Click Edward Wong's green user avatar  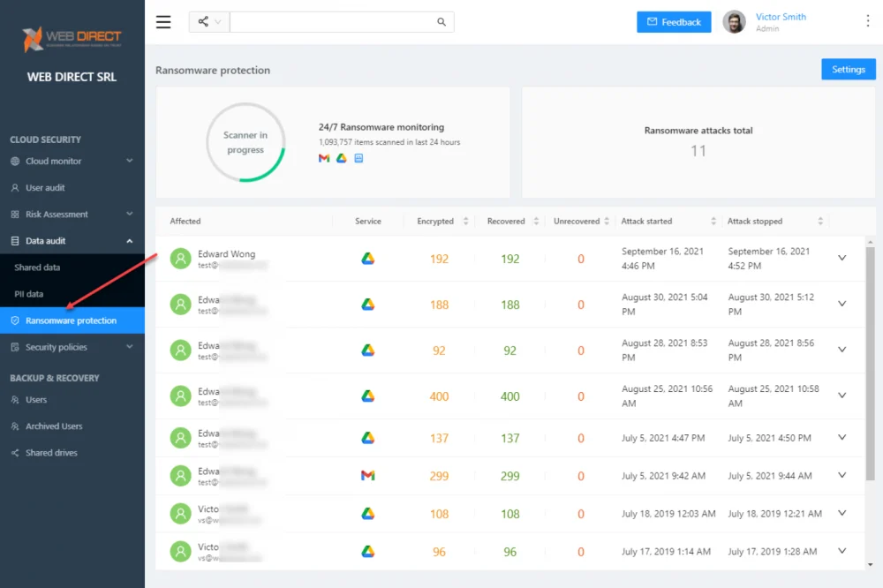pyautogui.click(x=181, y=259)
